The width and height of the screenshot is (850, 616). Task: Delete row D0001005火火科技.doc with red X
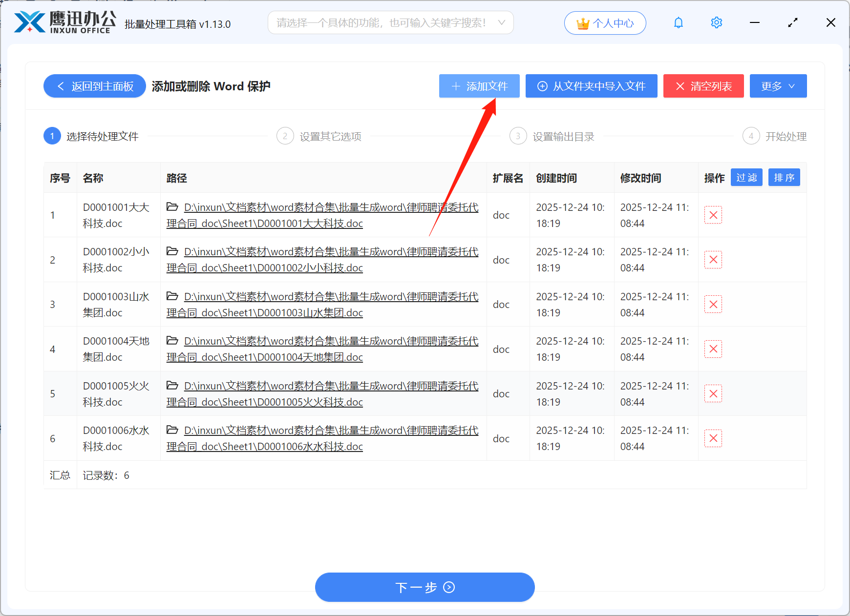click(713, 394)
